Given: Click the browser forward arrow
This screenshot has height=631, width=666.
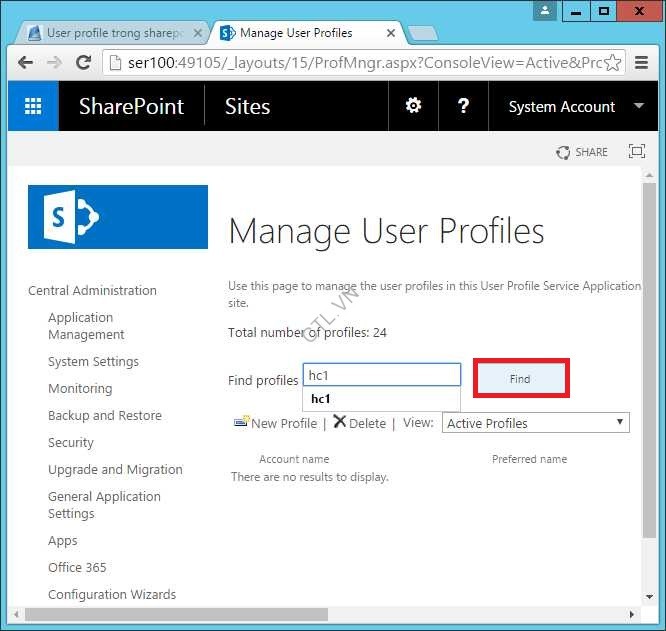Looking at the screenshot, I should coord(55,63).
